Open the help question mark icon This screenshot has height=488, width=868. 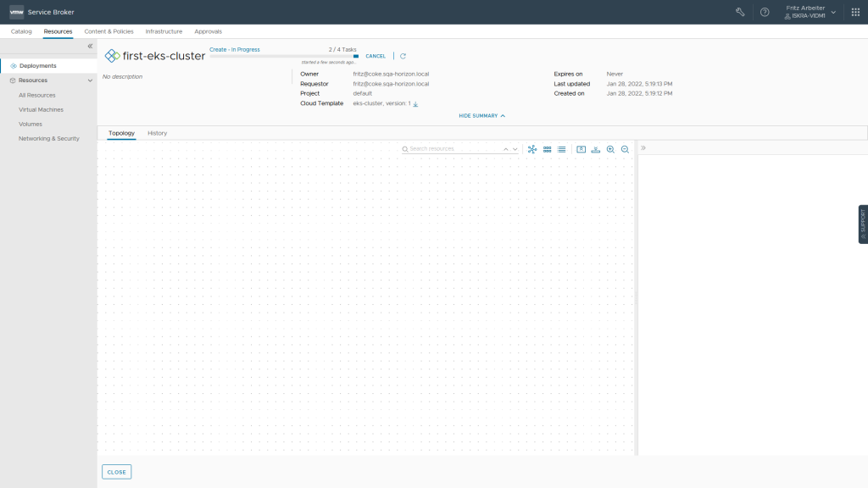coord(765,12)
